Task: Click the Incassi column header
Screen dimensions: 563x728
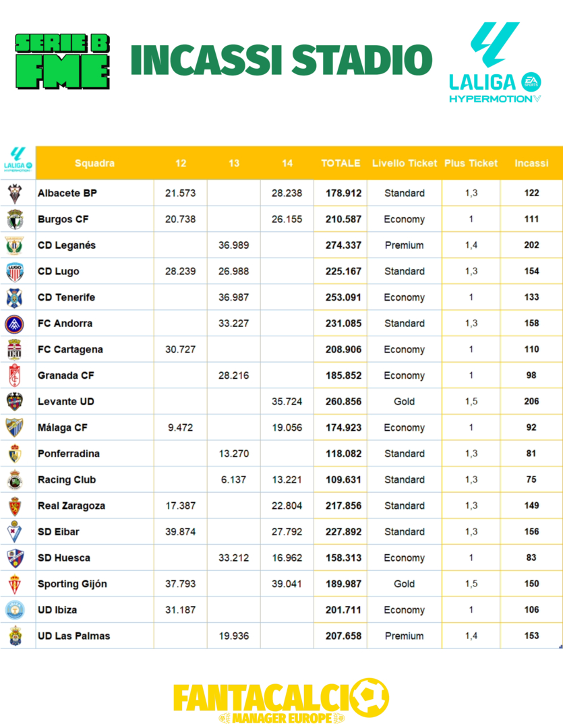Action: click(531, 163)
